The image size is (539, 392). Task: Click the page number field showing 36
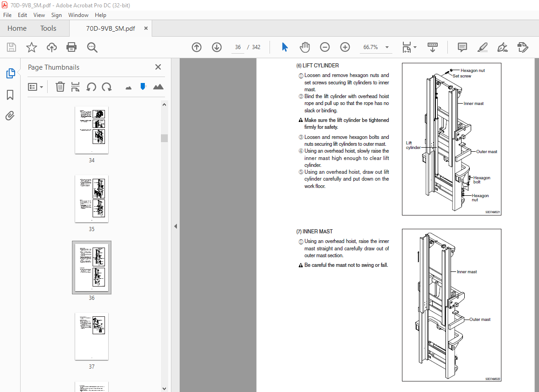coord(238,47)
